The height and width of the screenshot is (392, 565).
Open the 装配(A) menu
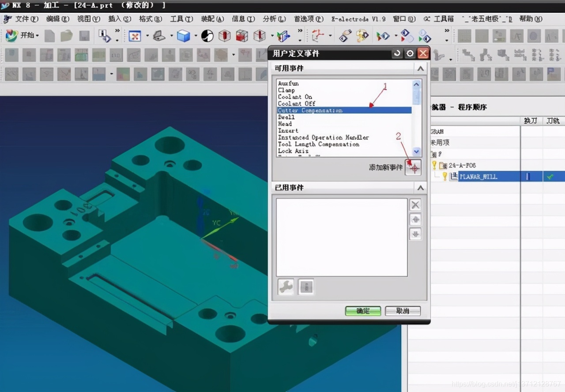click(x=212, y=19)
